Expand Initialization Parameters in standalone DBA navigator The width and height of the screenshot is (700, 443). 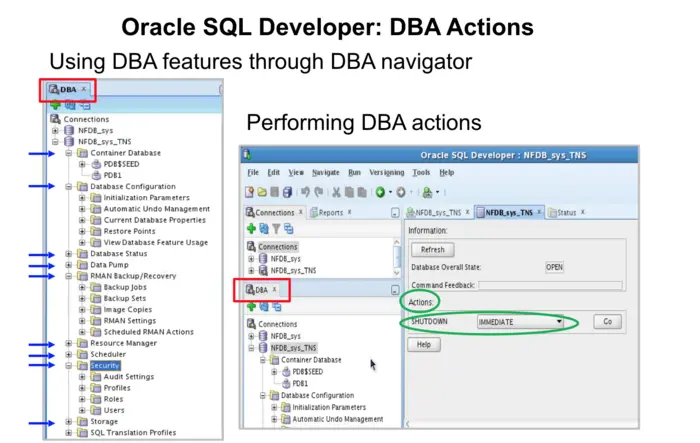click(x=82, y=197)
